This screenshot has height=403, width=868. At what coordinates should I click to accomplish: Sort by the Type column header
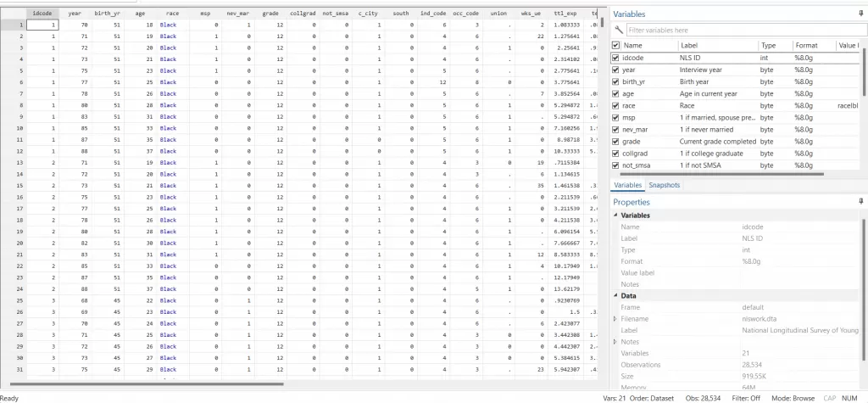[x=768, y=45]
